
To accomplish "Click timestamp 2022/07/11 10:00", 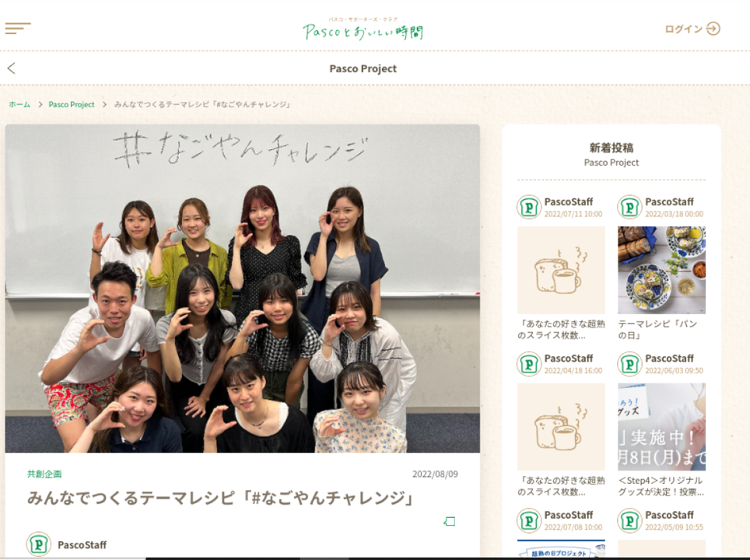I will (573, 214).
